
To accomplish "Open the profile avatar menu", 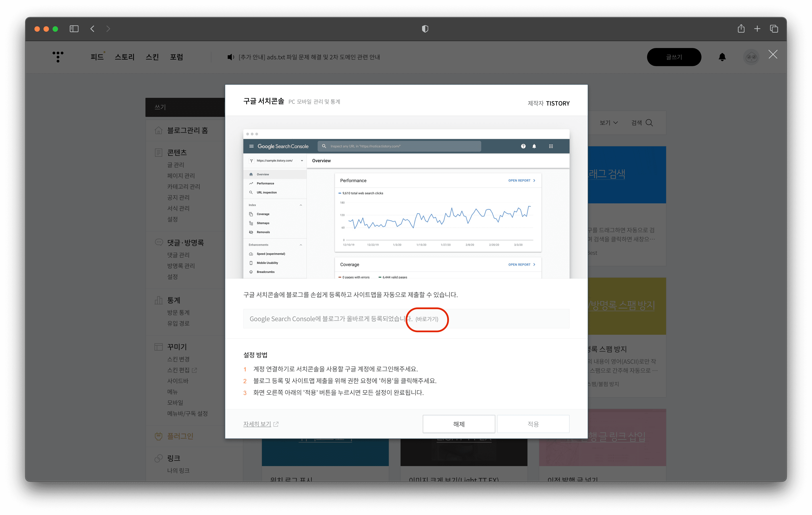I will click(751, 57).
